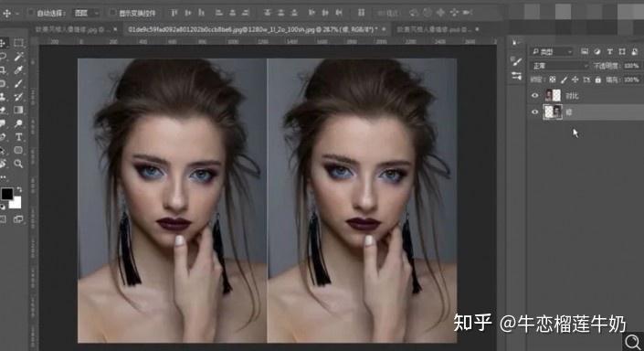644x351 pixels.
Task: Toggle Show Transform Controls checkbox
Action: click(x=113, y=13)
